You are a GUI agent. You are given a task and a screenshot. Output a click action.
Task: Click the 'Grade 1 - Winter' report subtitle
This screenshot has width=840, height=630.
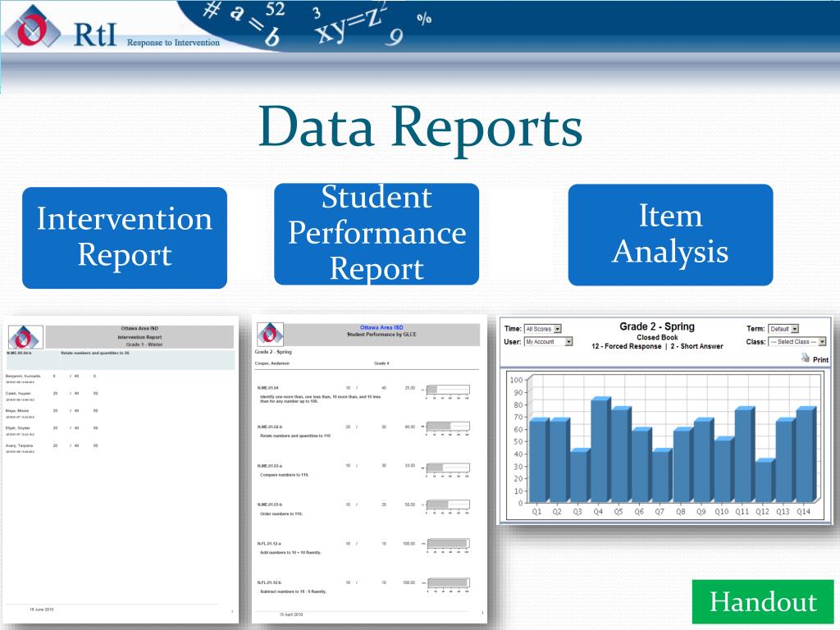point(144,345)
